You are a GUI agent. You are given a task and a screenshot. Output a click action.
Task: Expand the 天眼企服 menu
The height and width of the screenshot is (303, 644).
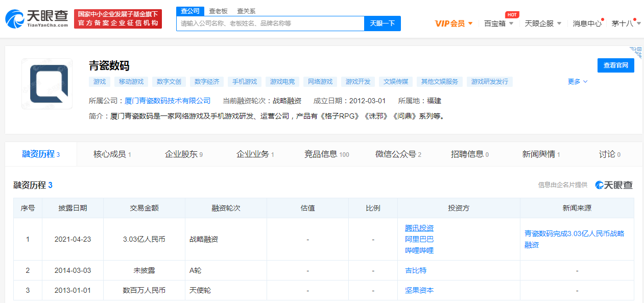coord(543,24)
